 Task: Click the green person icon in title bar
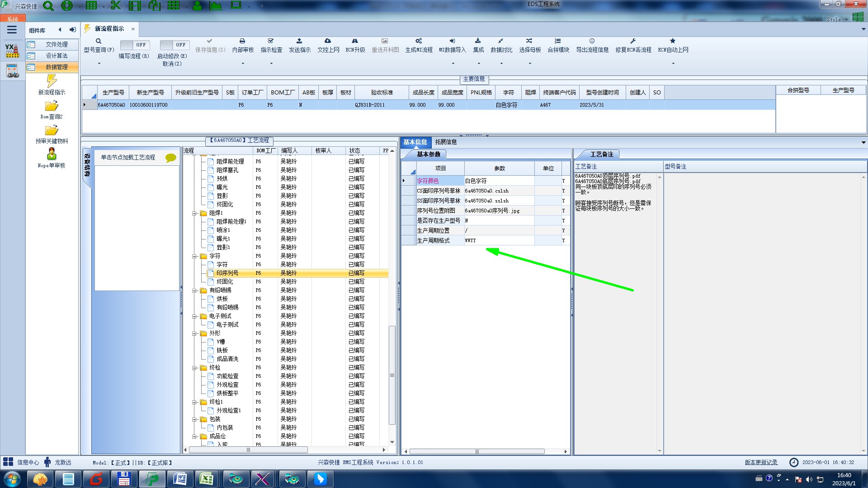pos(197,5)
